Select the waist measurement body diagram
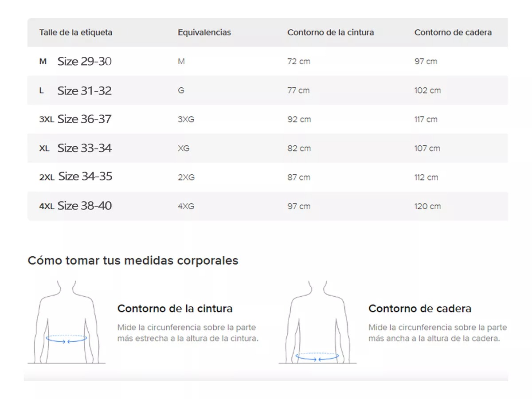Screen dimensions: 532x399 [x=66, y=324]
